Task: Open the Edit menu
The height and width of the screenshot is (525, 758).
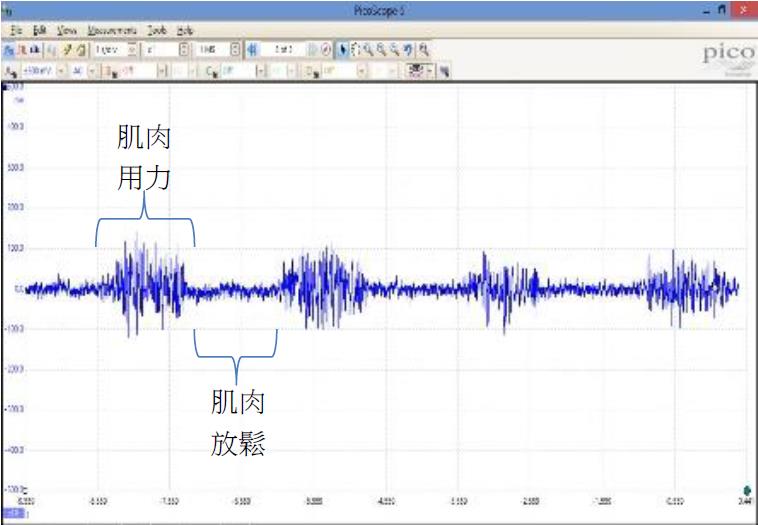Action: pyautogui.click(x=40, y=30)
